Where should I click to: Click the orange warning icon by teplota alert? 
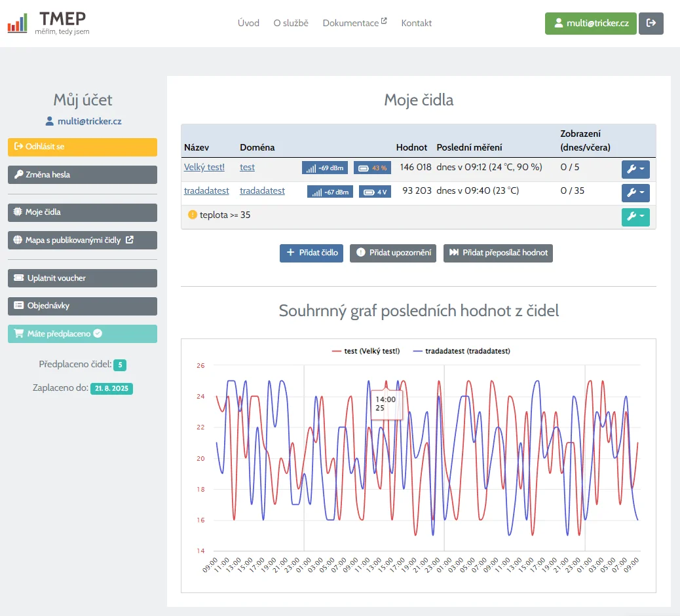pyautogui.click(x=192, y=215)
